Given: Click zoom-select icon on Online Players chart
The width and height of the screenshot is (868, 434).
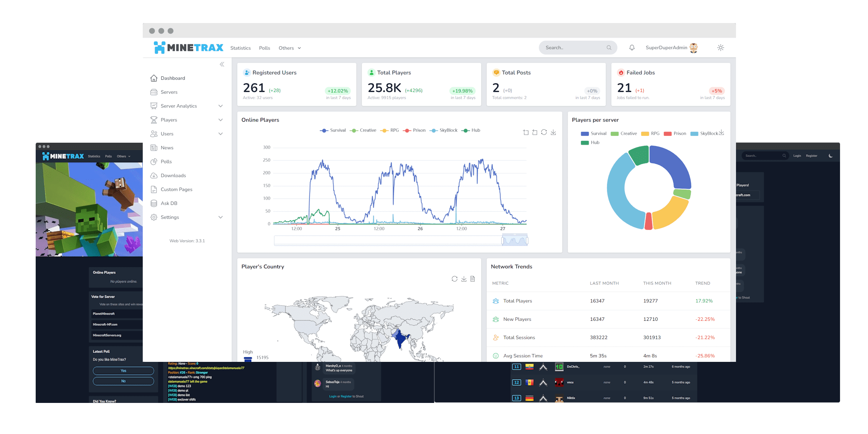Looking at the screenshot, I should [x=526, y=132].
